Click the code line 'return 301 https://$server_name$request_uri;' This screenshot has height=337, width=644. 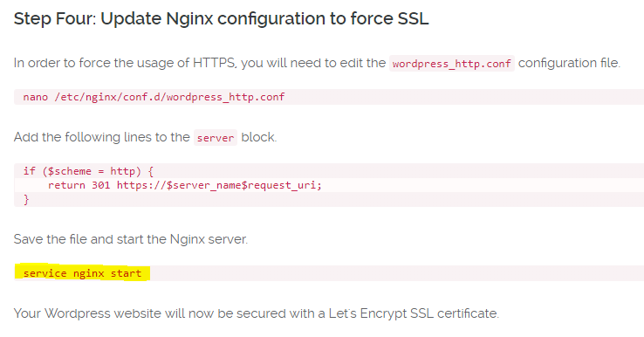[185, 185]
